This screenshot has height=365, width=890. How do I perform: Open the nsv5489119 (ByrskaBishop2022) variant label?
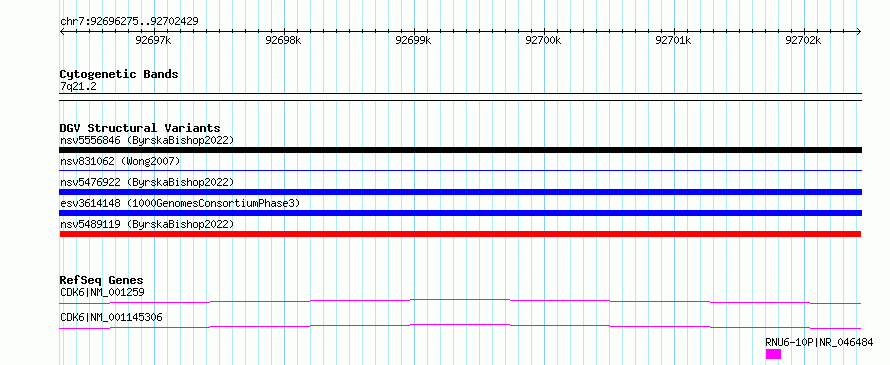147,224
